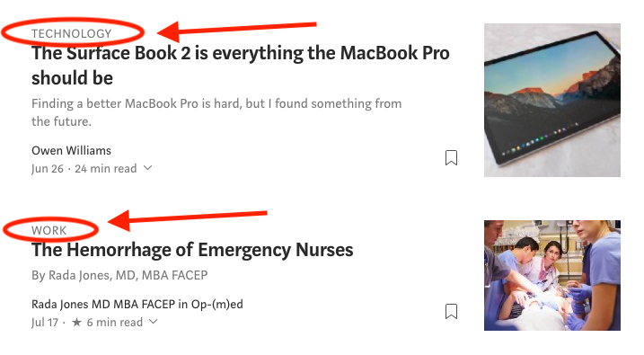Open the TECHNOLOGY topic label
644x355 pixels.
coord(72,33)
